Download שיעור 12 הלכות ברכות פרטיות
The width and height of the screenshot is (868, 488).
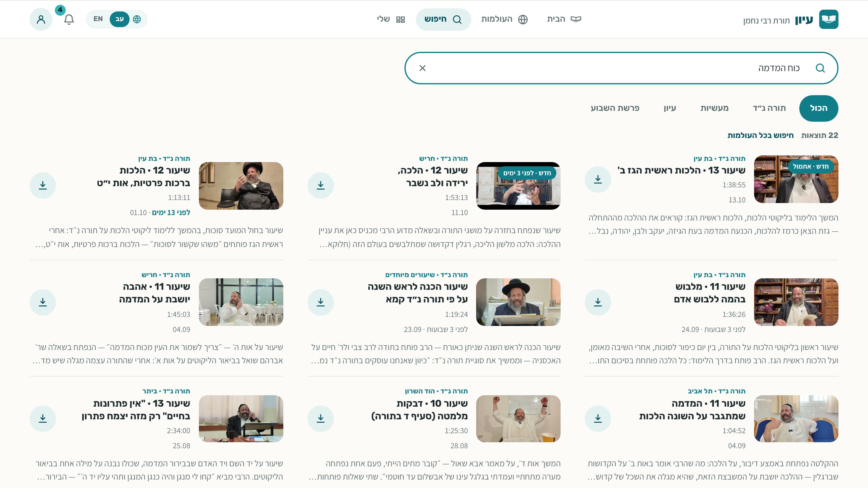pyautogui.click(x=43, y=185)
